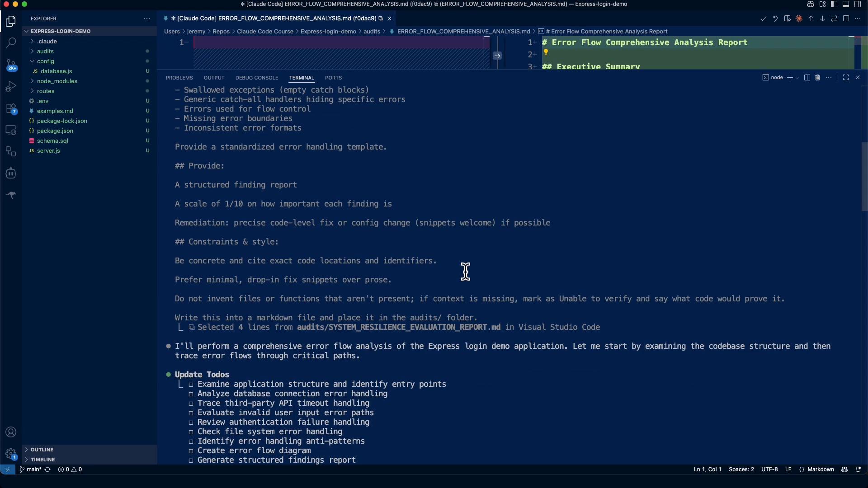Open the Manage gear in activity bar
Viewport: 868px width, 488px height.
coord(11,454)
